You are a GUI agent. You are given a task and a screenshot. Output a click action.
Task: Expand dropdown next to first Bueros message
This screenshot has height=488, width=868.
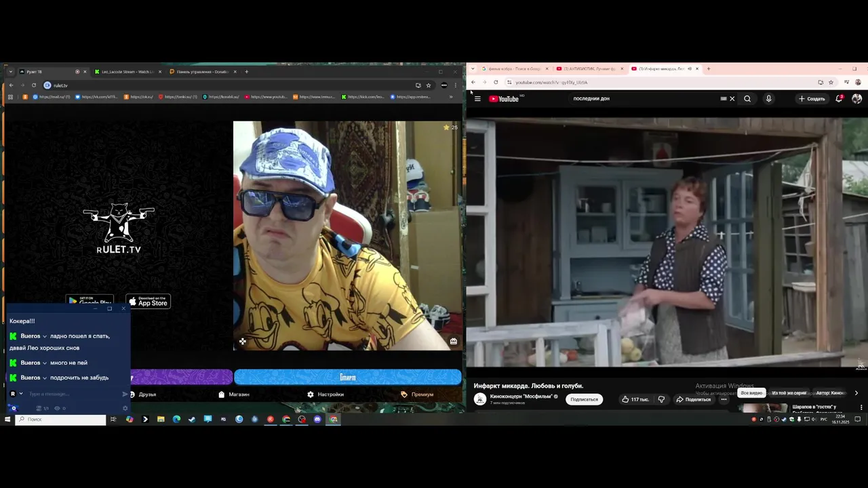click(45, 336)
